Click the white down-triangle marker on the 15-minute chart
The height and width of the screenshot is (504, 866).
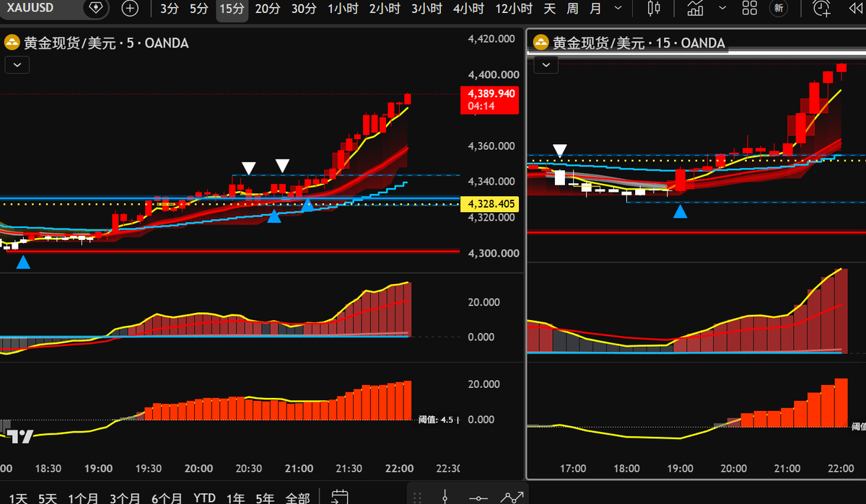tap(560, 150)
